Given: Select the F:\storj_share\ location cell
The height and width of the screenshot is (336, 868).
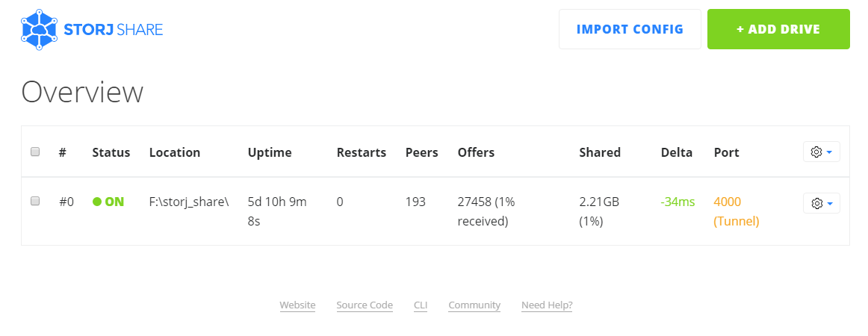Looking at the screenshot, I should tap(189, 202).
